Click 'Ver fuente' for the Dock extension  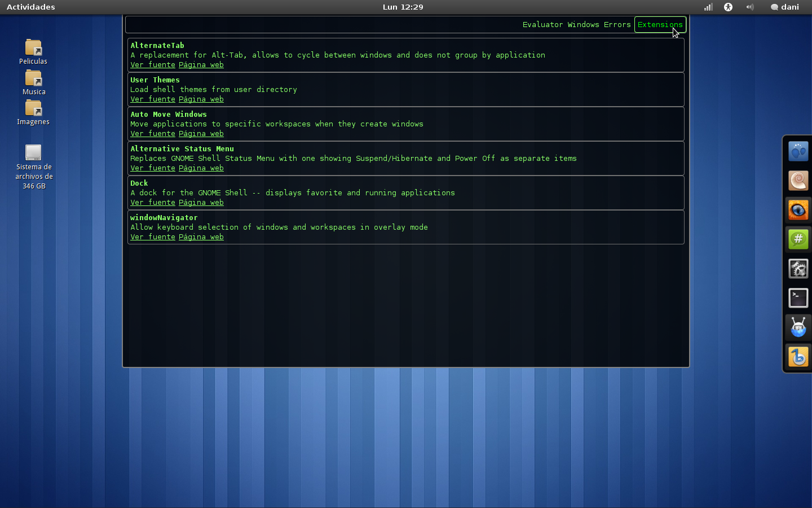[x=153, y=203]
